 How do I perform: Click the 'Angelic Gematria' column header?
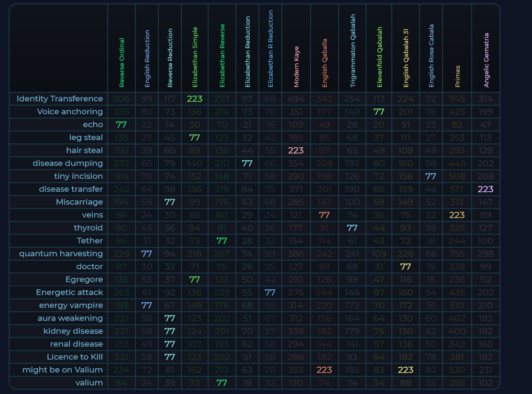coord(486,60)
